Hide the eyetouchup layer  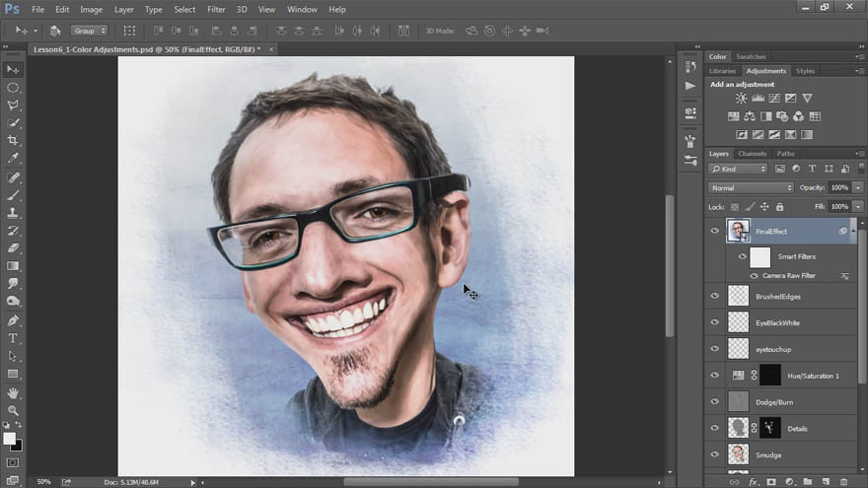pyautogui.click(x=715, y=349)
